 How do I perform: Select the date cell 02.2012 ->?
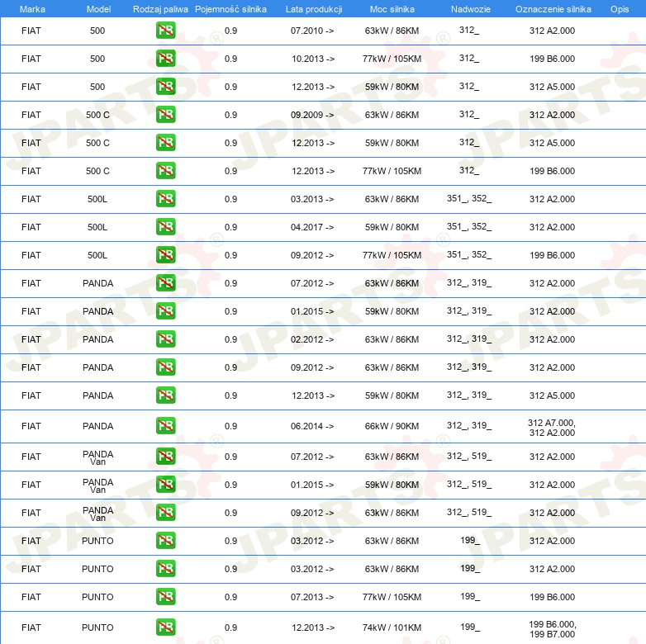312,339
